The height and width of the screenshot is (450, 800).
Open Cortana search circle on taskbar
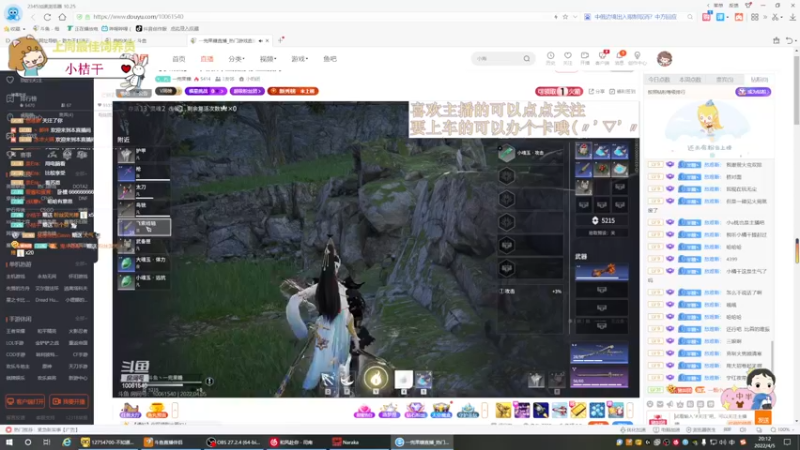tap(28, 442)
